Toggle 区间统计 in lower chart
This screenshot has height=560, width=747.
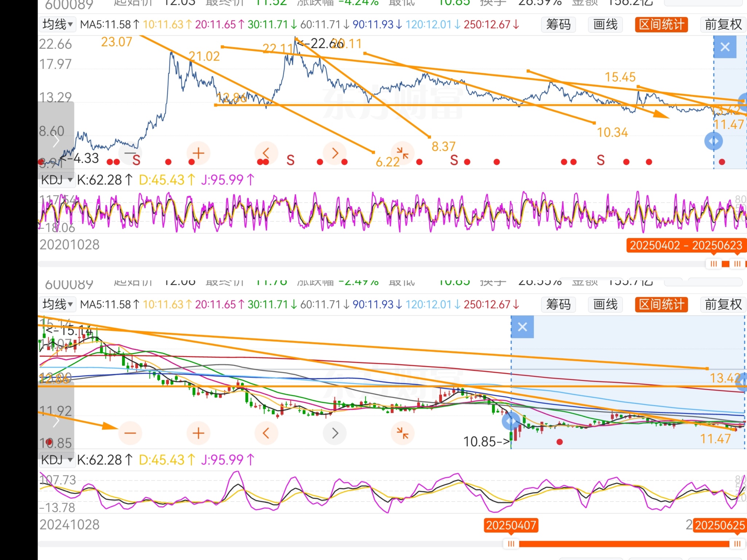tap(661, 304)
